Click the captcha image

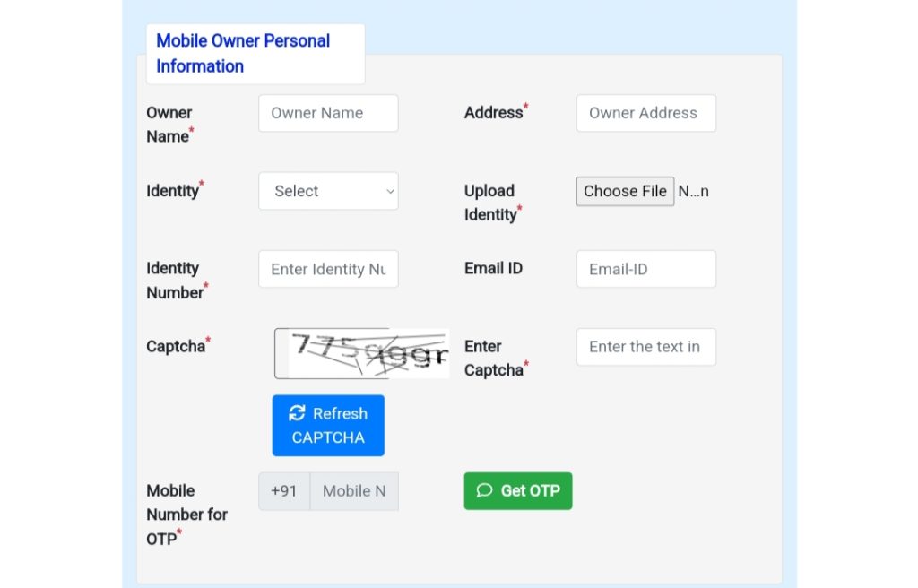362,353
